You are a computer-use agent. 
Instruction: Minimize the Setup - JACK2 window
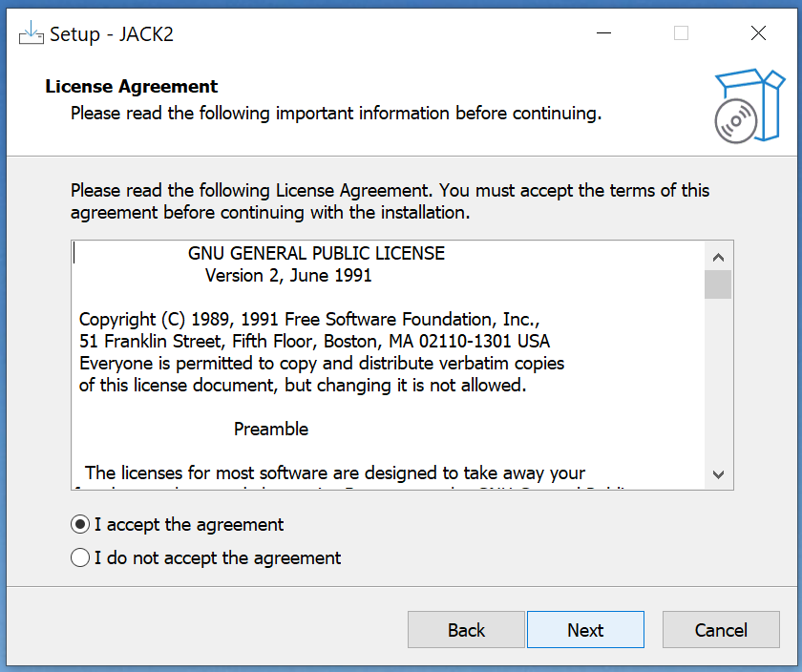(x=604, y=33)
